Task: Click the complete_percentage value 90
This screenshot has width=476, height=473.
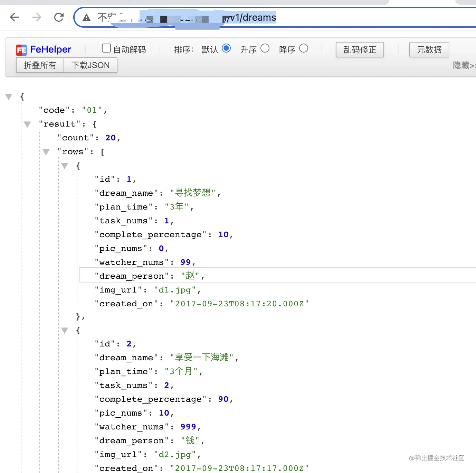Action: 223,399
